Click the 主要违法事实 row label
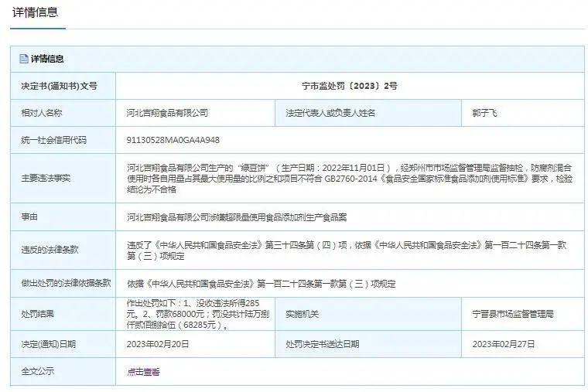Screen dimensions: 588x392 point(46,178)
